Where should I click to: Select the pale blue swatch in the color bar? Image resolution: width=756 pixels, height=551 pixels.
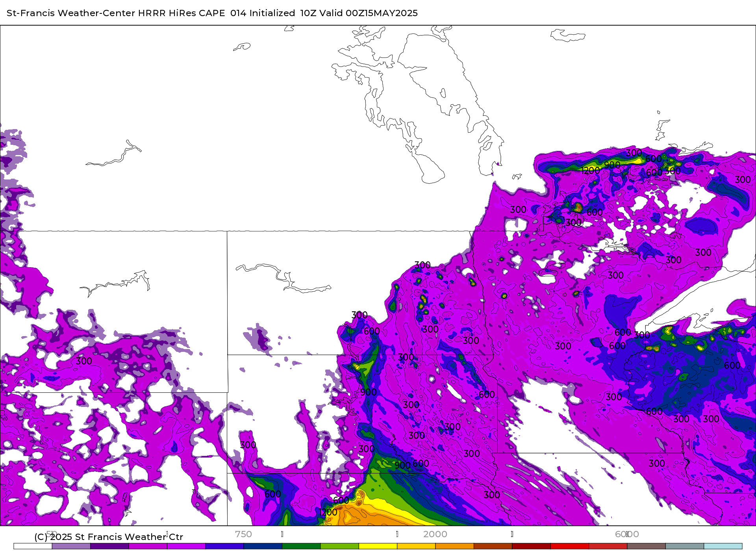pos(723,546)
